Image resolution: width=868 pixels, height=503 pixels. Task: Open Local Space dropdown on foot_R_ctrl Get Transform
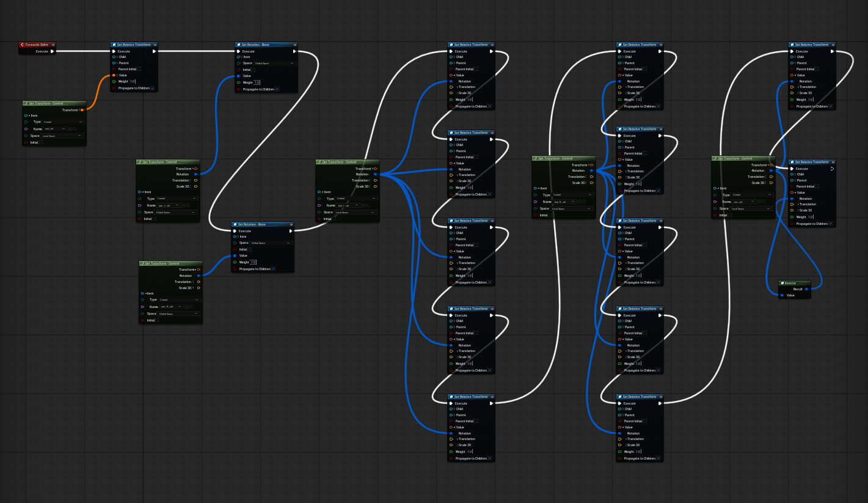pyautogui.click(x=572, y=208)
